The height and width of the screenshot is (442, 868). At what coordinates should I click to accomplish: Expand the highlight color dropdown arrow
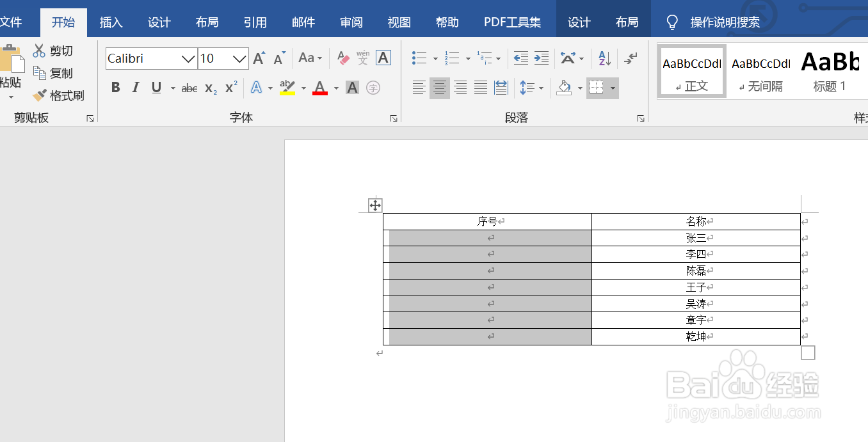pyautogui.click(x=303, y=88)
